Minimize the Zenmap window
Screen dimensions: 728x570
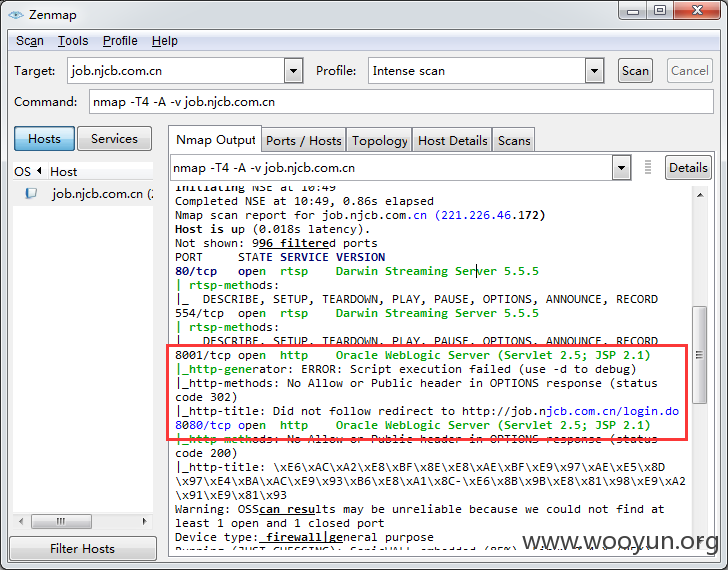tap(633, 11)
